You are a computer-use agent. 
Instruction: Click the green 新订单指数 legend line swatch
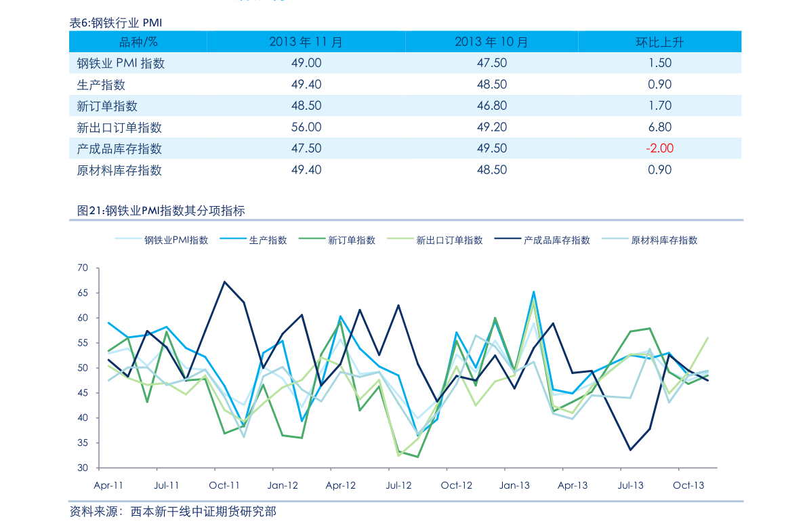(311, 240)
